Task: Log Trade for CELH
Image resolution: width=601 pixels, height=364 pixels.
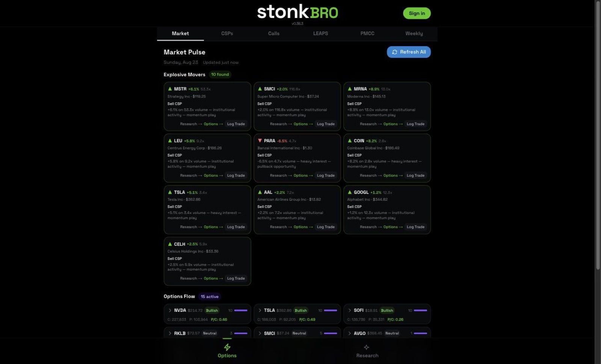Action: pos(236,278)
